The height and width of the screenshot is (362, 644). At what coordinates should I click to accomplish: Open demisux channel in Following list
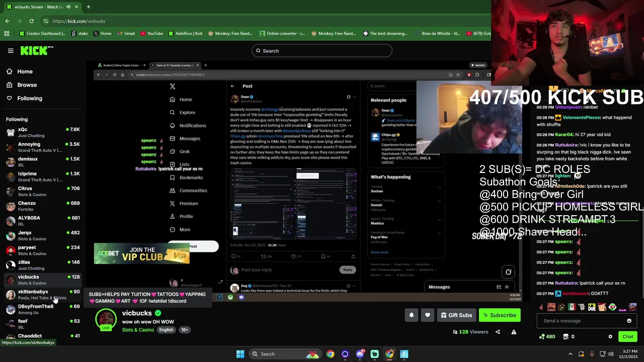[43, 162]
